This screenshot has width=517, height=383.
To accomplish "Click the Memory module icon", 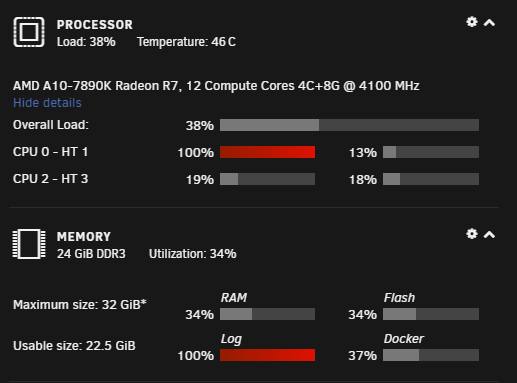I will (29, 244).
